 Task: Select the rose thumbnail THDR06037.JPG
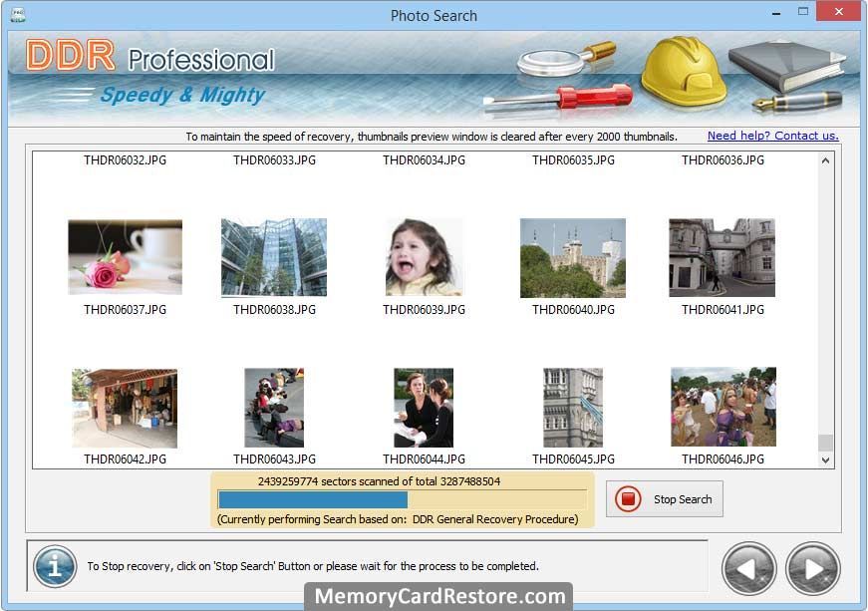(x=125, y=257)
